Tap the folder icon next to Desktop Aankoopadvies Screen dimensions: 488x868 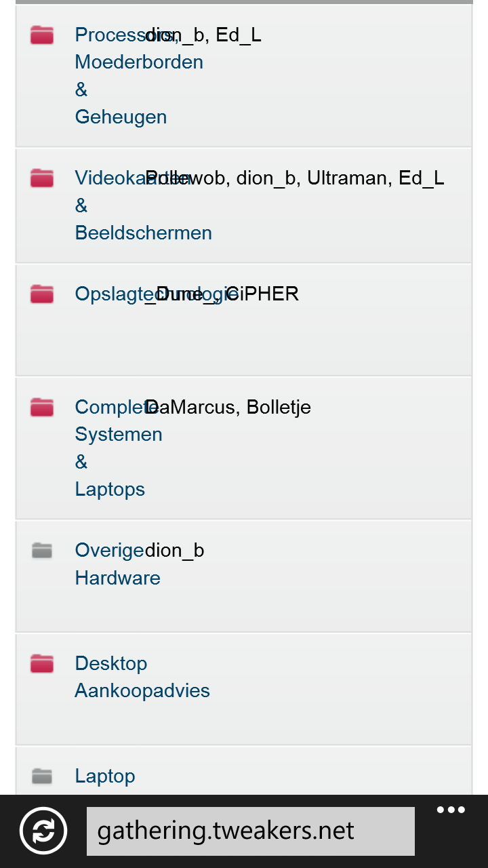pyautogui.click(x=42, y=663)
